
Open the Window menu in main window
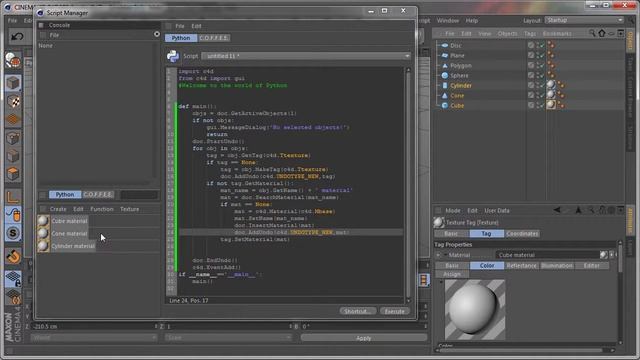click(447, 20)
